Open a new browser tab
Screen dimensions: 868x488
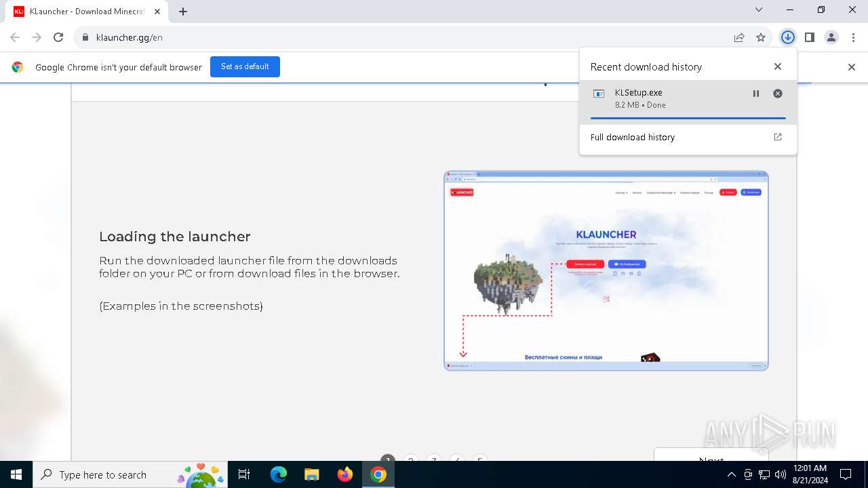tap(183, 12)
